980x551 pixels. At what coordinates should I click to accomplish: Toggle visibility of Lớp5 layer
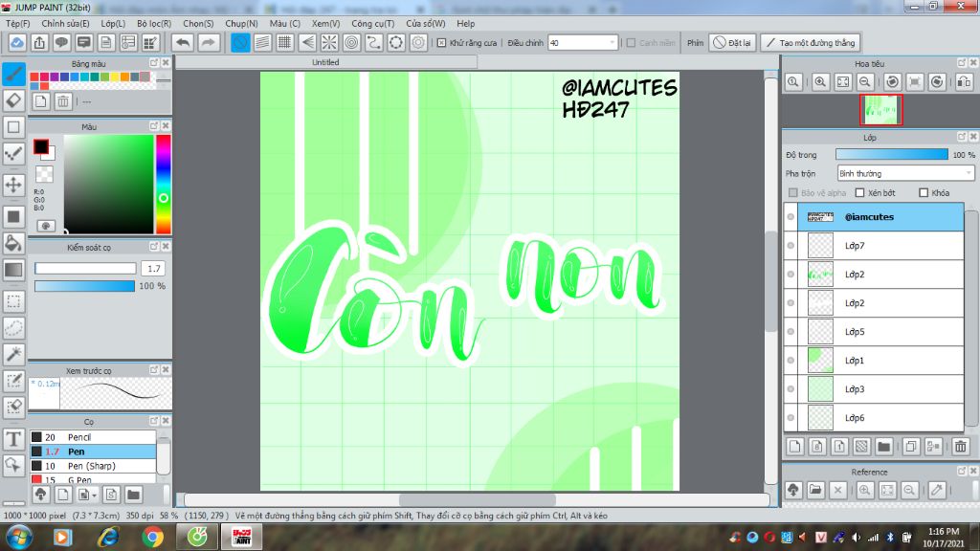(x=791, y=332)
